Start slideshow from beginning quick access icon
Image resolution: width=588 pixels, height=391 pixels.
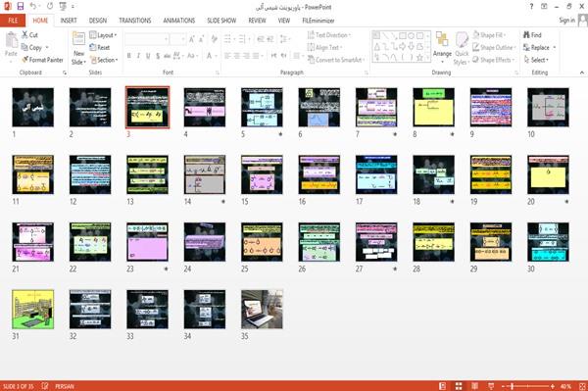coord(63,7)
